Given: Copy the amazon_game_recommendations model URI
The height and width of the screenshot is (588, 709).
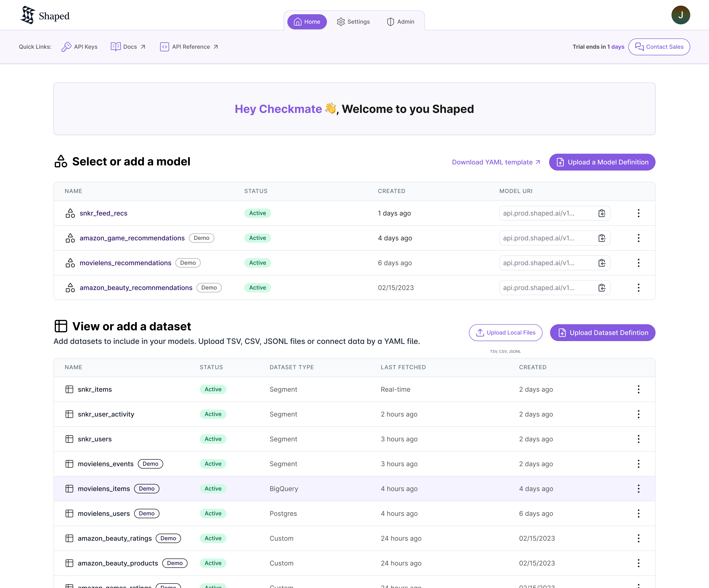Looking at the screenshot, I should (x=602, y=238).
